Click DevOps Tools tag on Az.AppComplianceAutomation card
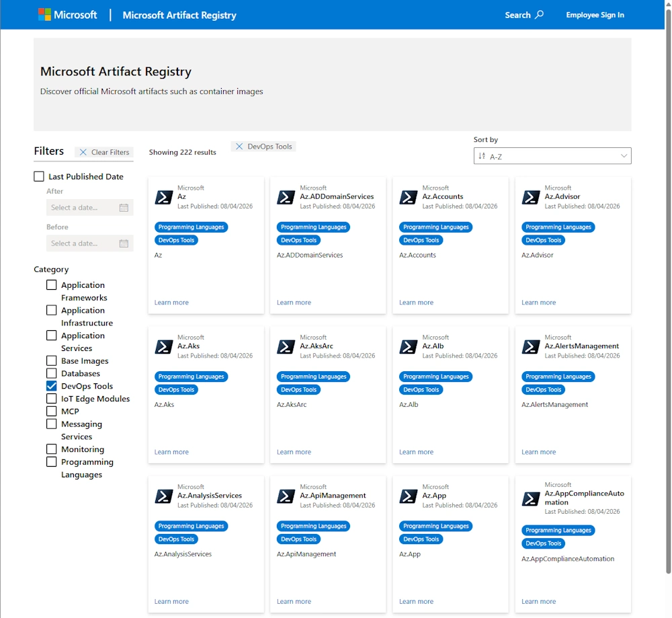The width and height of the screenshot is (672, 618). tap(544, 543)
